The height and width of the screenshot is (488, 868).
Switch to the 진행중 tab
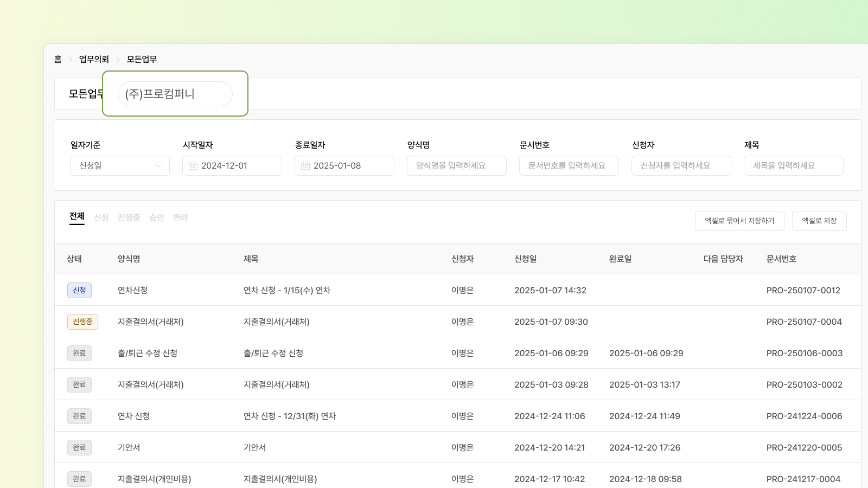pos(129,217)
